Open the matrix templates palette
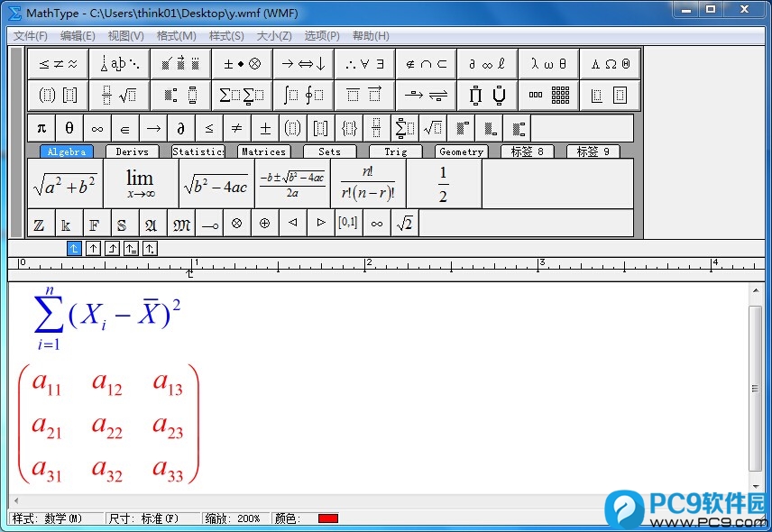 tap(548, 95)
